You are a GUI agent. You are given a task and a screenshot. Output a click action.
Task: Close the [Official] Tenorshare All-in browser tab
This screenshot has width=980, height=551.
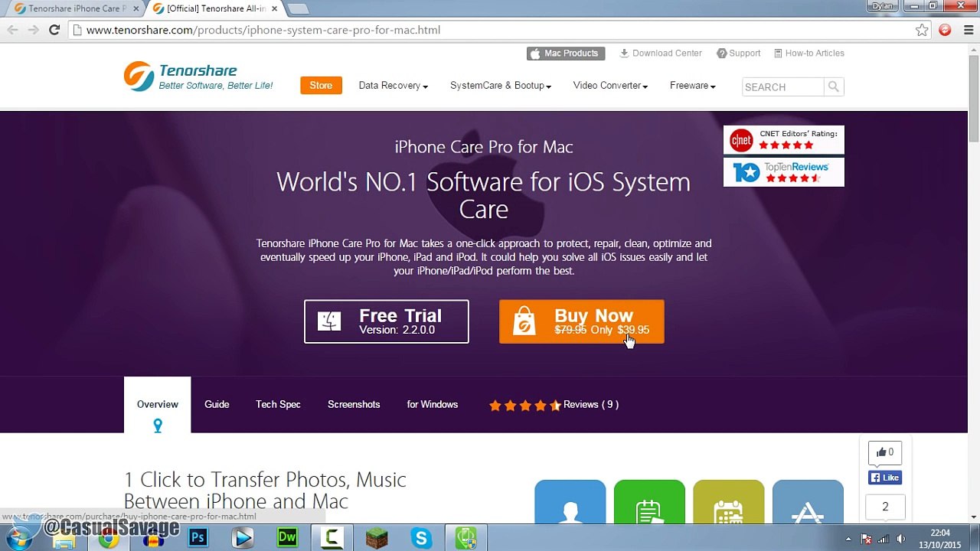(x=275, y=8)
